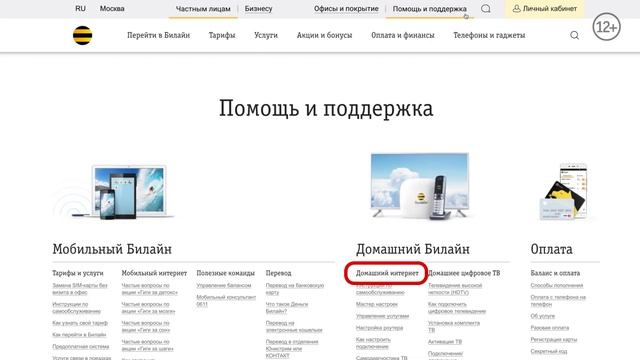Open the Услуги menu
Viewport: 640px width, 360px height.
click(x=266, y=36)
